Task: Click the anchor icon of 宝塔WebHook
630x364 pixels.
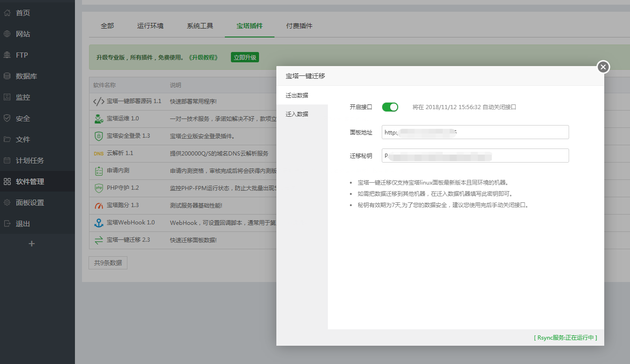Action: tap(99, 223)
